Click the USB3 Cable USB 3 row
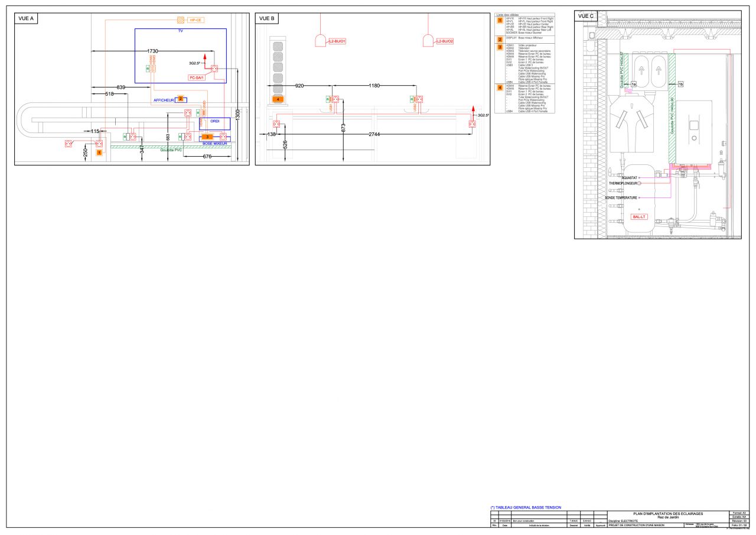 pos(519,65)
